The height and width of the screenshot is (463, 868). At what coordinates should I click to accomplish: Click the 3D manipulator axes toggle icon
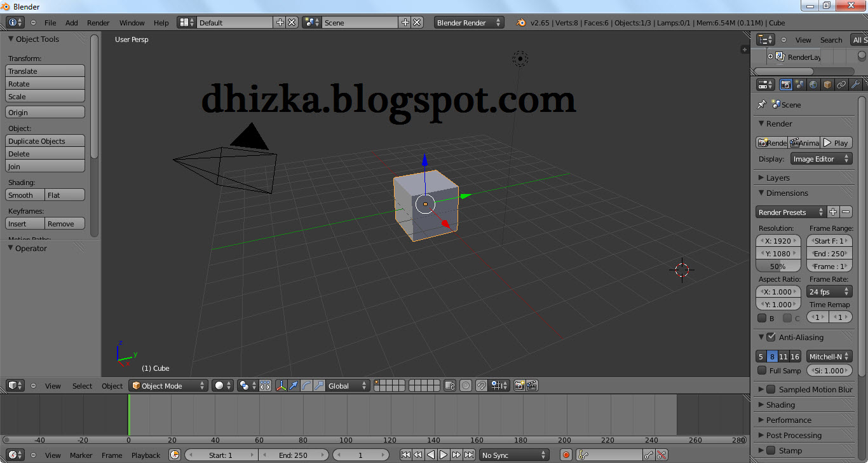(281, 385)
